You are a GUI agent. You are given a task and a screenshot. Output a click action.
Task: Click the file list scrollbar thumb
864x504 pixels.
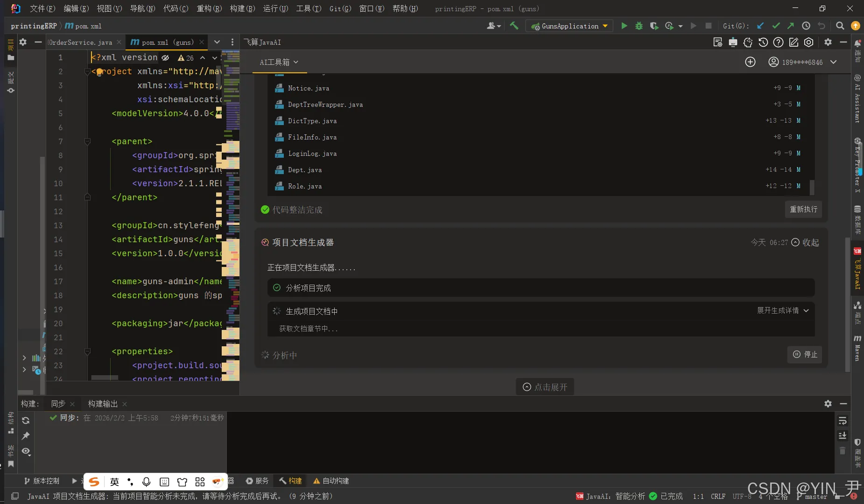[812, 188]
